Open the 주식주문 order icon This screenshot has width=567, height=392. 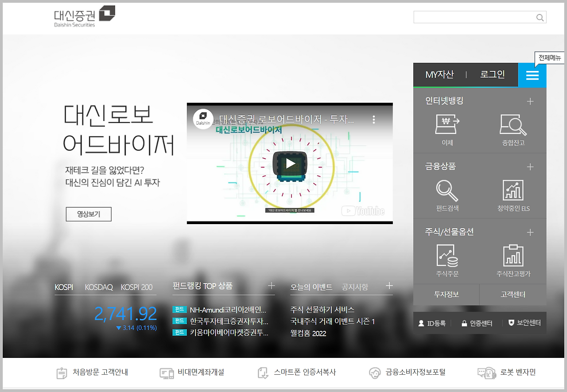coord(447,256)
